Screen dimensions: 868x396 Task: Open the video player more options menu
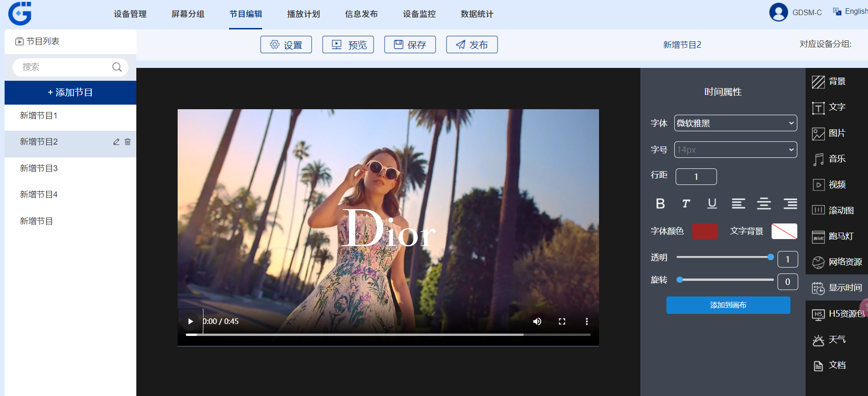(x=586, y=322)
